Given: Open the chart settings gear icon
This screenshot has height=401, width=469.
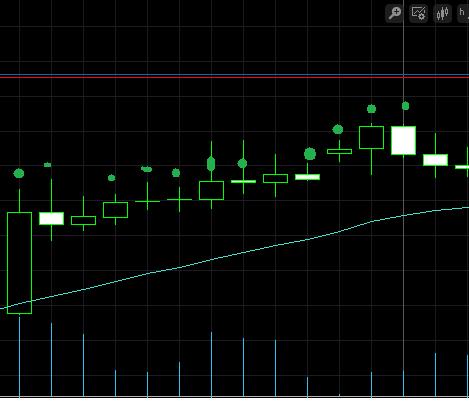Looking at the screenshot, I should point(418,14).
